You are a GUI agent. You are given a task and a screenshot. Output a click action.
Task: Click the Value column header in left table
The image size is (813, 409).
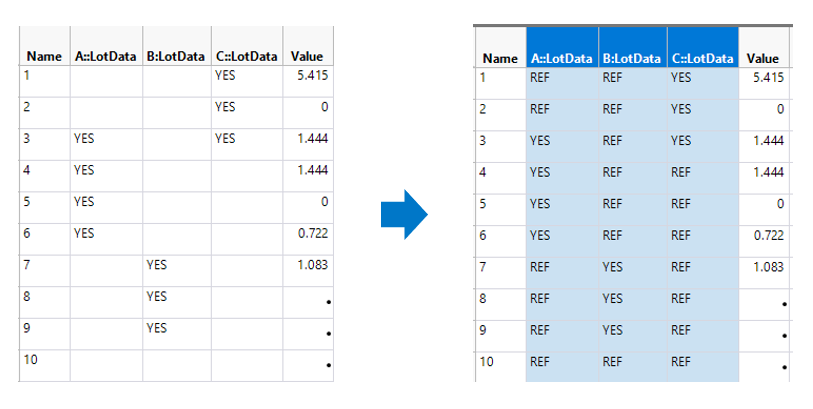[307, 56]
